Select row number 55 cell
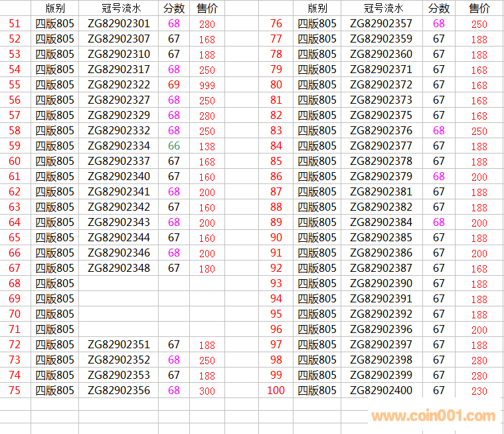Image resolution: width=504 pixels, height=434 pixels. (15, 85)
